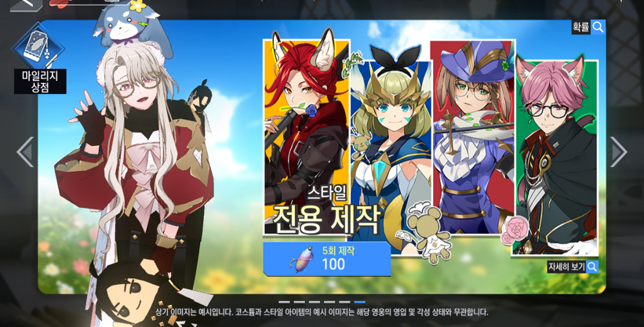Click the 마일리지 상점 text label
644x327 pixels.
(40, 82)
